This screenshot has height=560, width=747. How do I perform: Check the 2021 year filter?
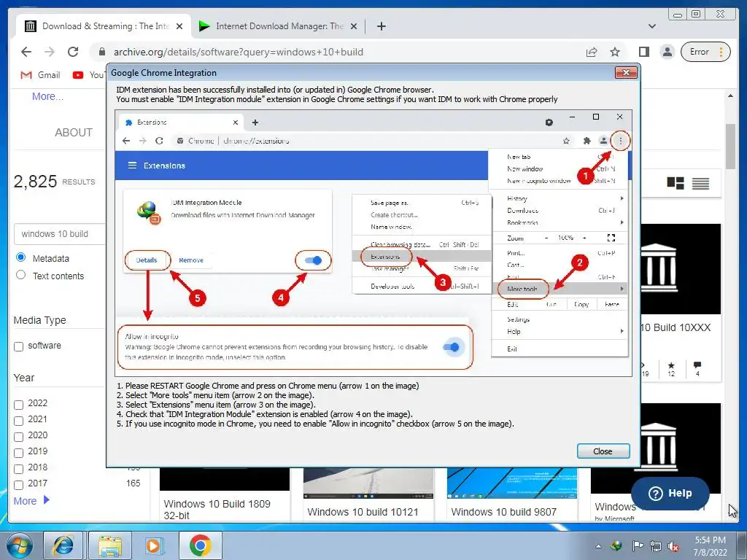pyautogui.click(x=18, y=421)
